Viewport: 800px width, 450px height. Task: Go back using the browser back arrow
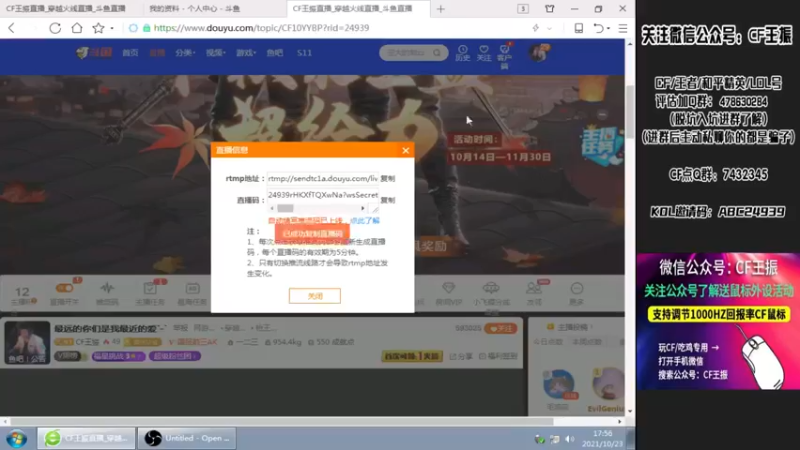[x=12, y=28]
